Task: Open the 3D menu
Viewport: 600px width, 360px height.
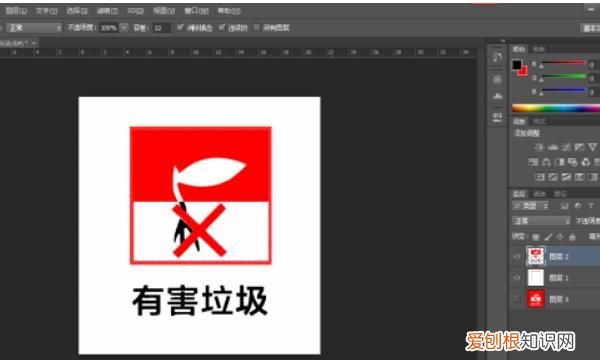Action: [135, 11]
